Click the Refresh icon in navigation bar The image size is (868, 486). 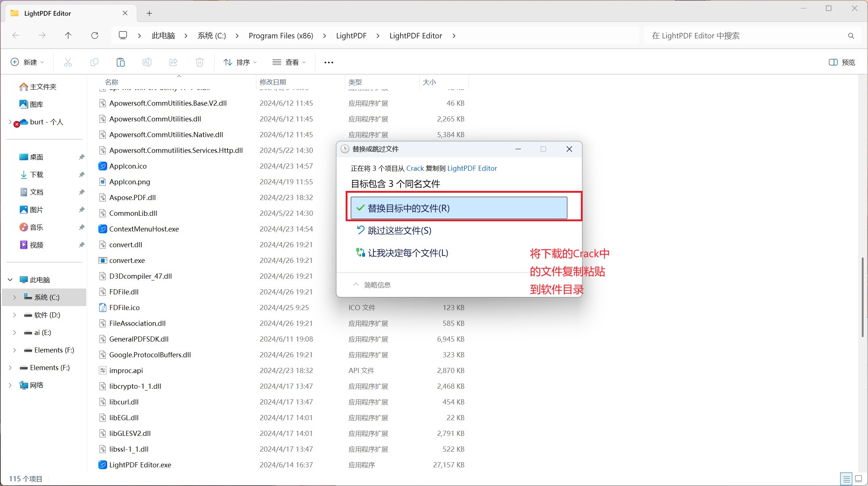tap(95, 35)
